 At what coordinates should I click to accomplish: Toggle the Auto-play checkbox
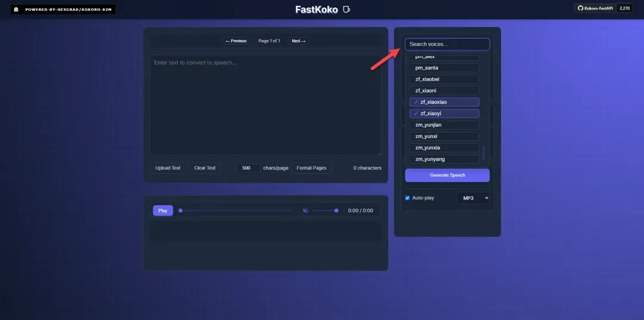[407, 198]
